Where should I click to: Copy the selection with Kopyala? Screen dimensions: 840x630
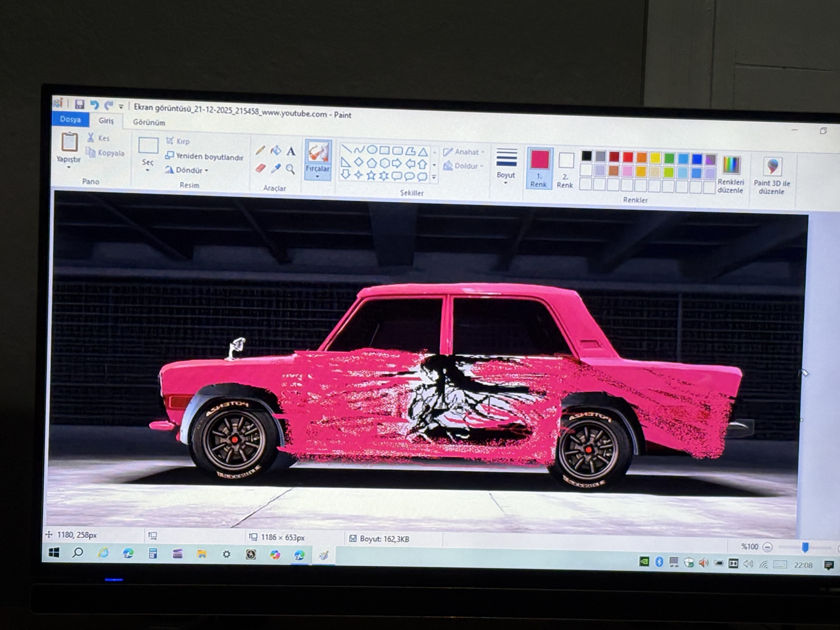[x=105, y=153]
